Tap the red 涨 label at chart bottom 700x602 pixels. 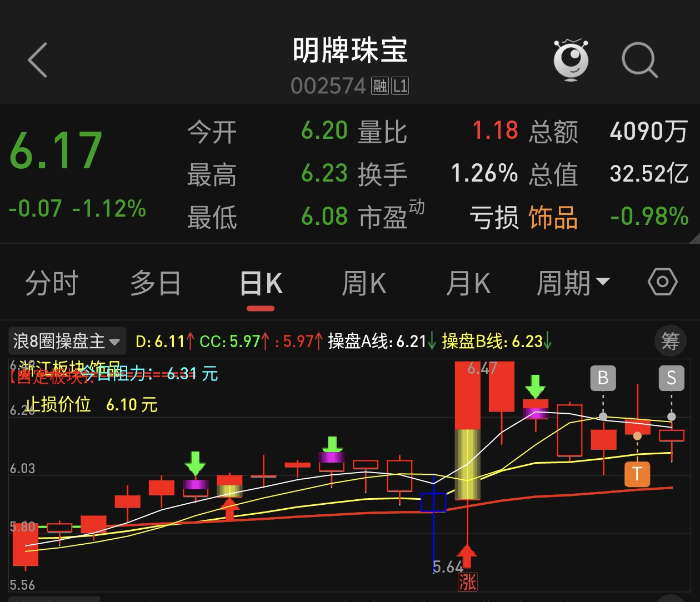coord(467,582)
